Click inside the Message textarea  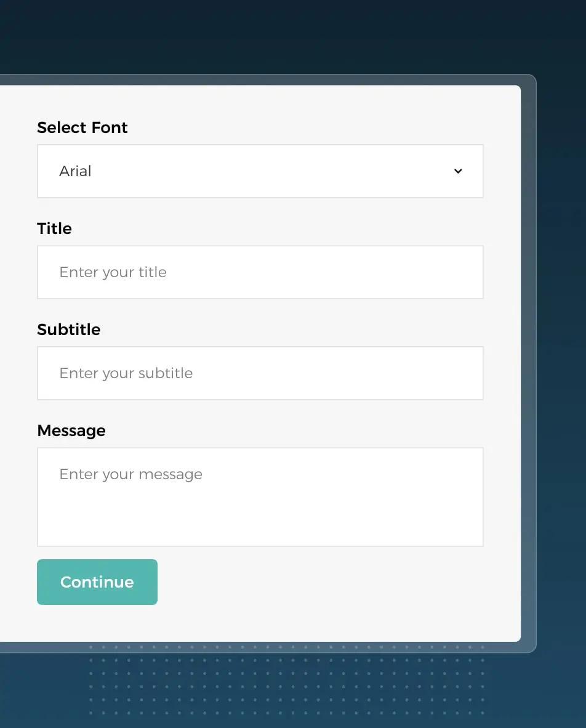260,496
